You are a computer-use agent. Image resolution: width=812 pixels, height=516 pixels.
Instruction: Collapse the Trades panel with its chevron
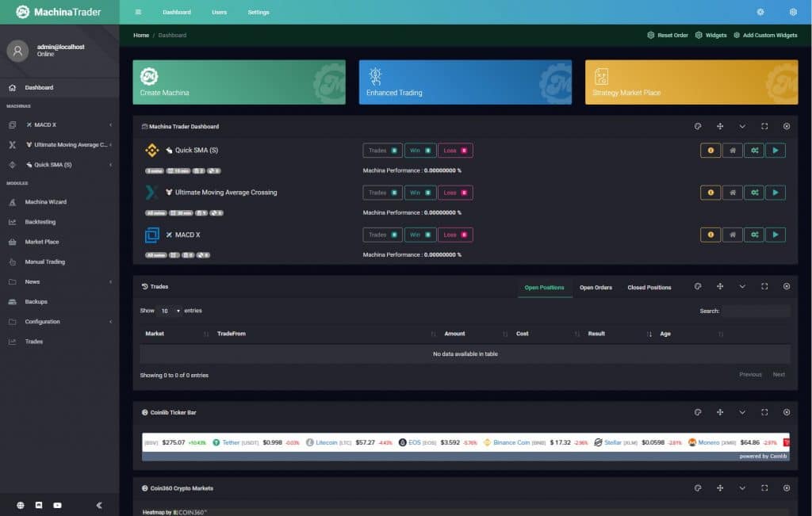click(742, 286)
